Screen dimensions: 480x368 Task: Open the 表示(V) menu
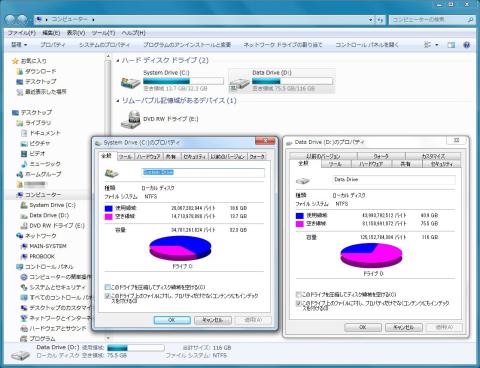76,33
